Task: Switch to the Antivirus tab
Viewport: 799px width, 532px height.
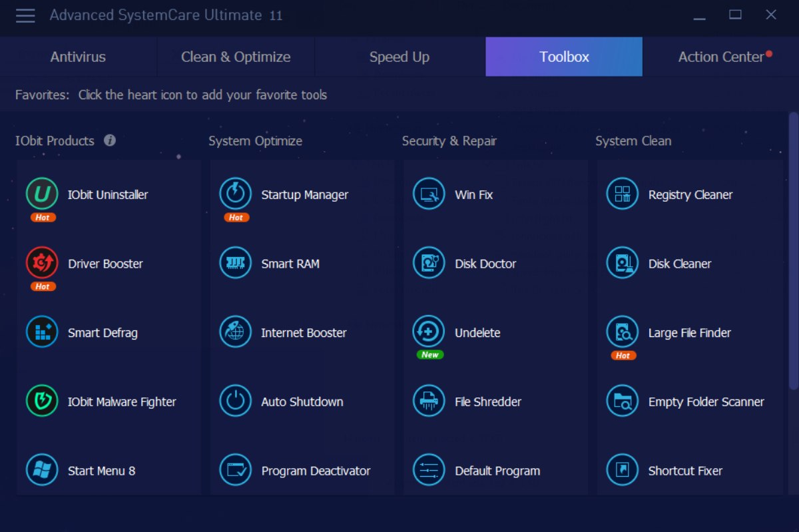Action: pos(78,57)
